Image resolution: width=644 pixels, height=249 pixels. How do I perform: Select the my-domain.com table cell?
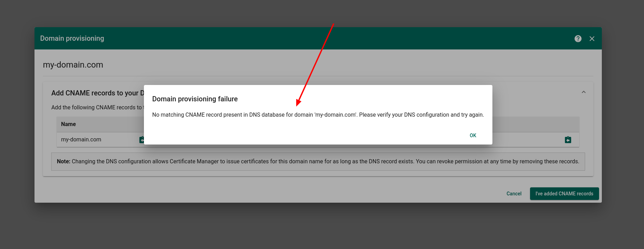[81, 140]
